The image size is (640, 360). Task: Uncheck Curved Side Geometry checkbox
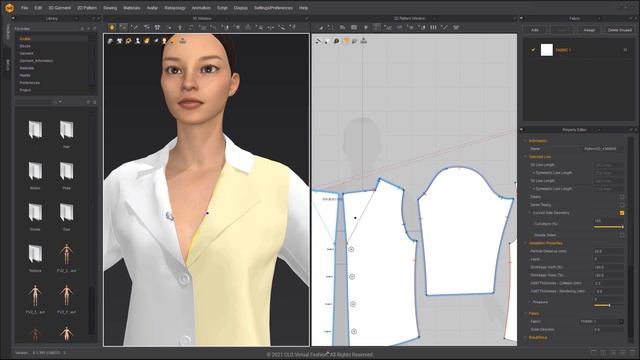622,213
